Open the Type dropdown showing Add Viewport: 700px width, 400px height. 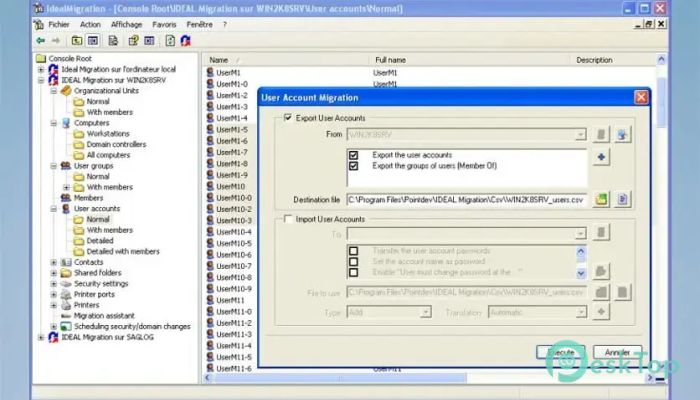[426, 312]
